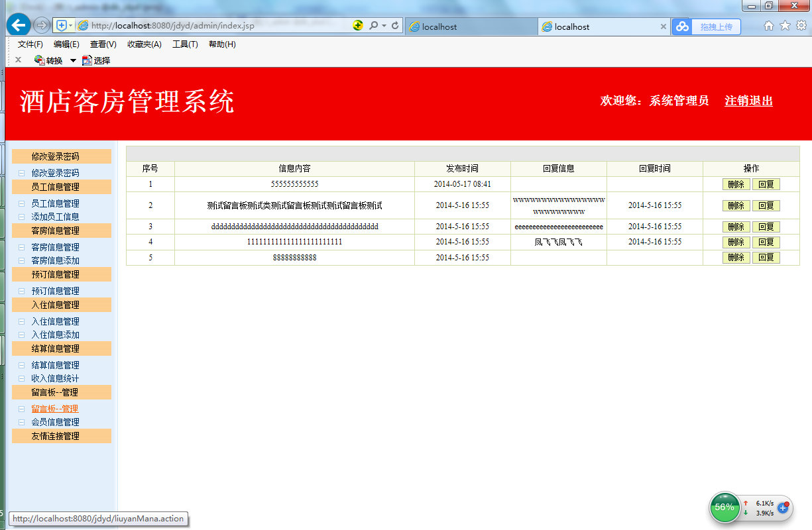Image resolution: width=812 pixels, height=530 pixels.
Task: Open 留言板--管理 sidebar link
Action: 55,409
